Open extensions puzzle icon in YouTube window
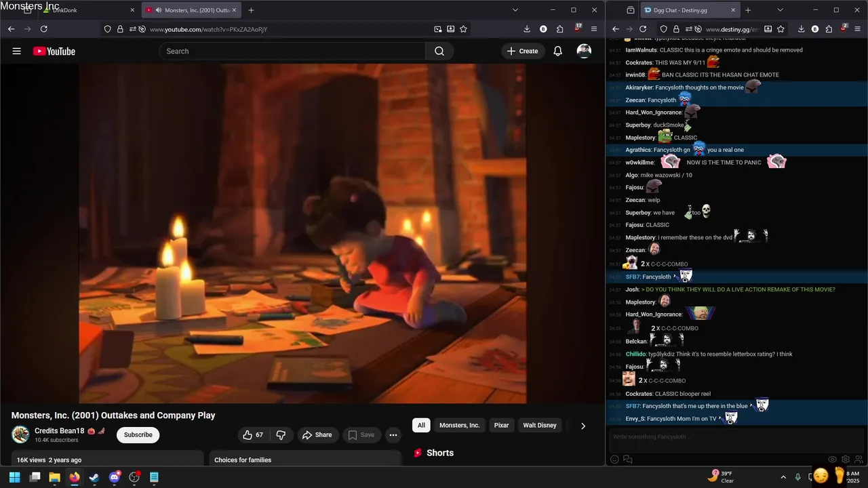Viewport: 868px width, 488px height. click(x=559, y=29)
